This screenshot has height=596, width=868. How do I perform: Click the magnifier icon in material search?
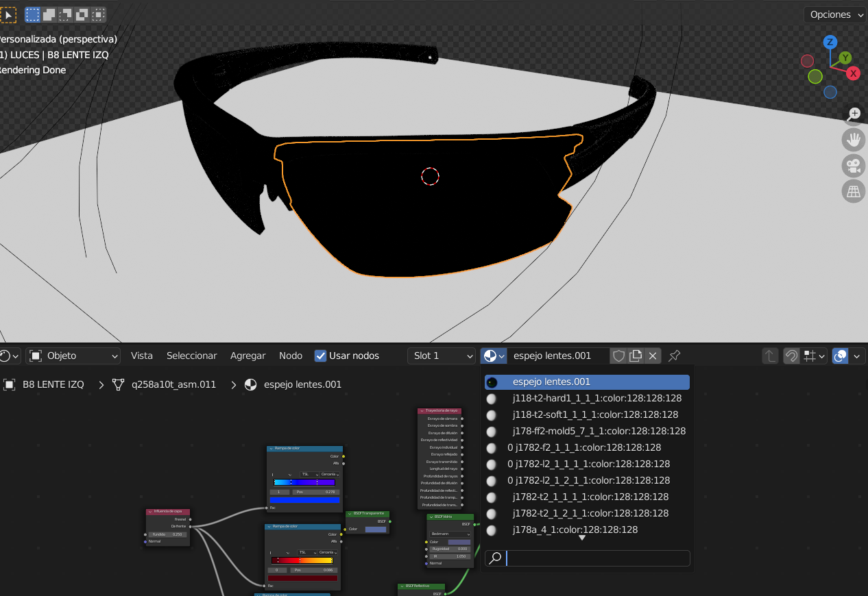pos(495,558)
